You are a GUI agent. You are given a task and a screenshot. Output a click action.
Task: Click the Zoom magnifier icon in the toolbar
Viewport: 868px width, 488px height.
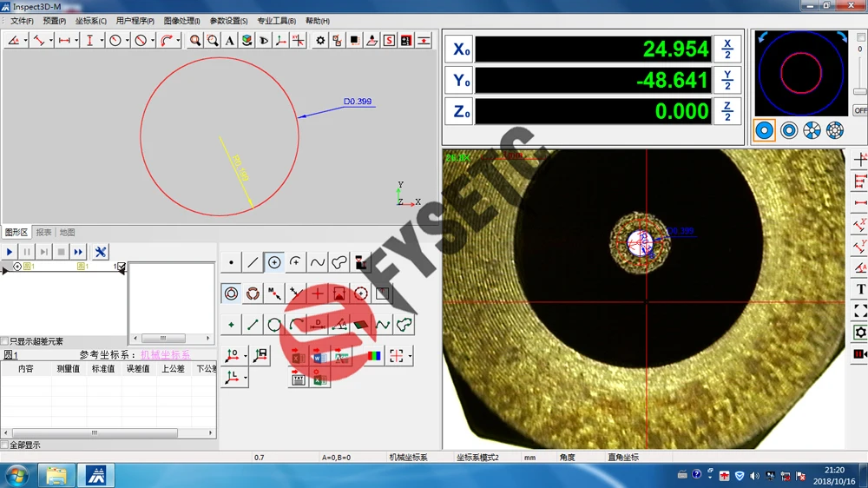pos(195,41)
